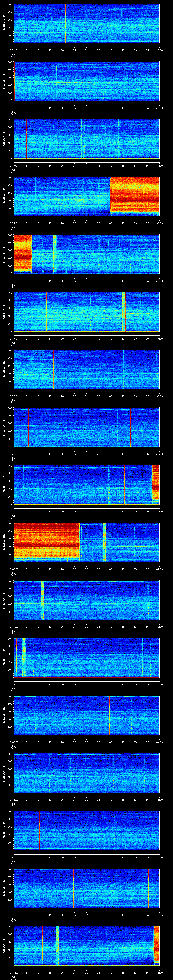Screen dimensions: 173x980
Task: Click the 13:40:00 start time label
Action: pyautogui.click(x=13, y=569)
